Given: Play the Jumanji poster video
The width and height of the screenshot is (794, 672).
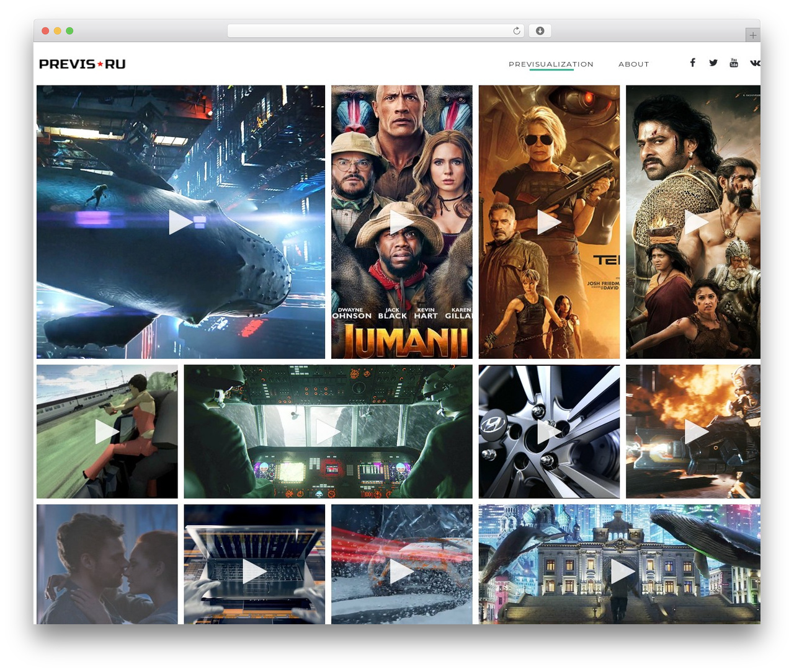Looking at the screenshot, I should [401, 222].
